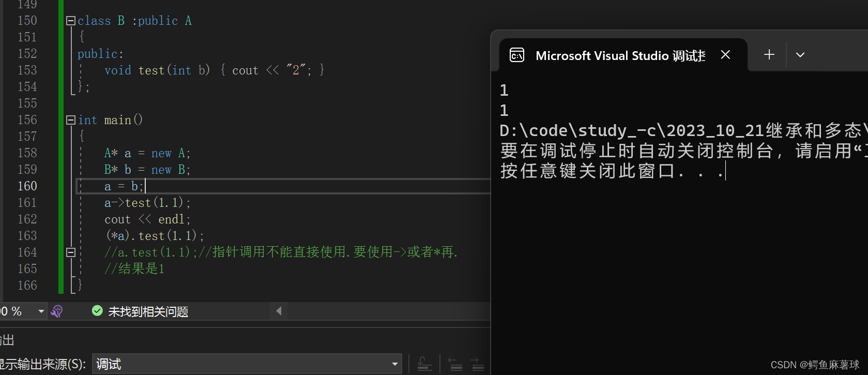Click the output toolbar previous message icon
868x375 pixels.
[x=455, y=364]
